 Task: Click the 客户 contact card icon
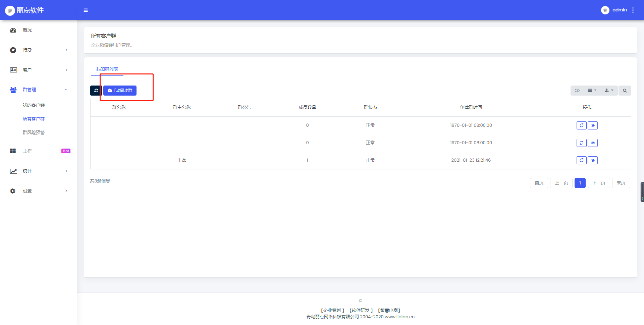click(x=13, y=70)
